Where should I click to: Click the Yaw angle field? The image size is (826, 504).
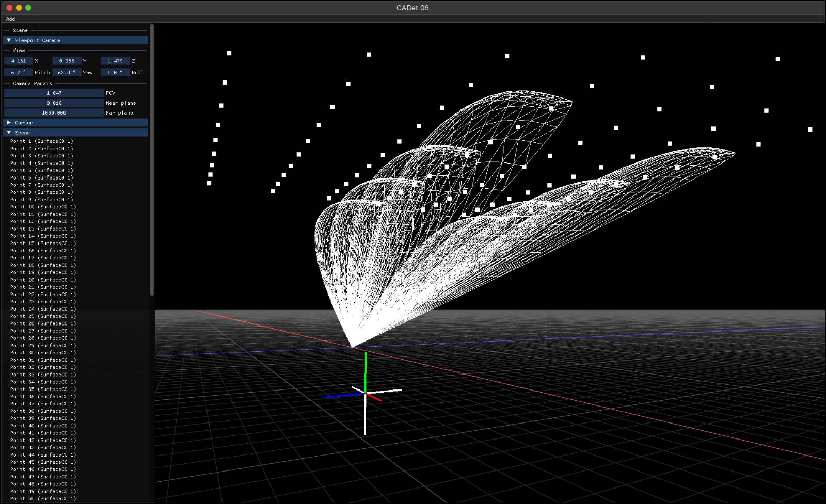(67, 73)
